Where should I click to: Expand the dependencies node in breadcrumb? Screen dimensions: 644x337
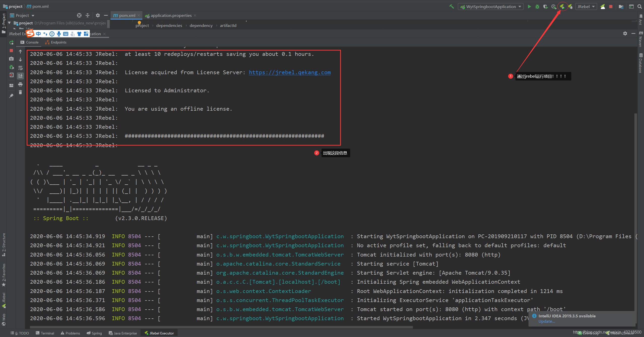pyautogui.click(x=169, y=25)
